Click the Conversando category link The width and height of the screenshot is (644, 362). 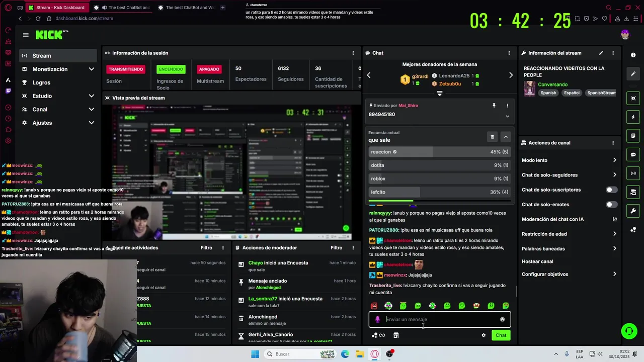[x=552, y=84]
